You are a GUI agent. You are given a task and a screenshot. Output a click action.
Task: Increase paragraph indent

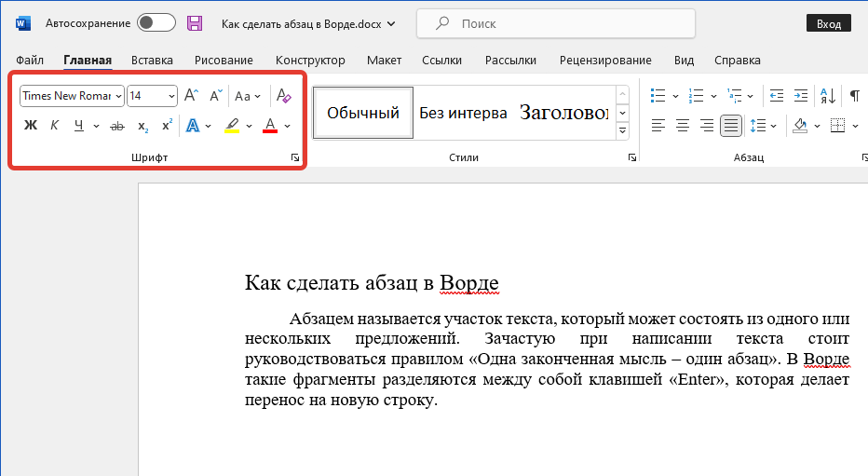tap(800, 95)
